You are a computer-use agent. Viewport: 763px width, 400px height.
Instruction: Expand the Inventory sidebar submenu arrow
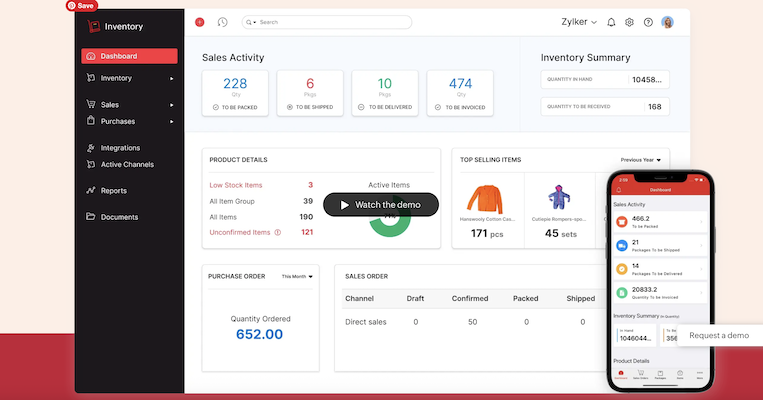click(172, 78)
